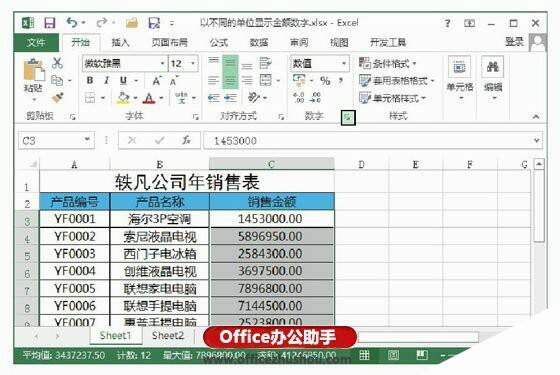Click the Paste clipboard icon

[34, 70]
